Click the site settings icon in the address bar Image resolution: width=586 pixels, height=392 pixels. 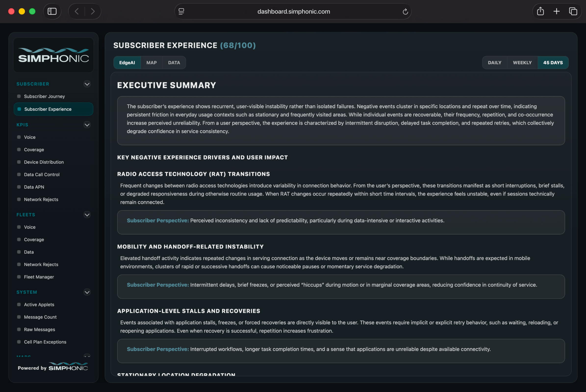[x=181, y=12]
